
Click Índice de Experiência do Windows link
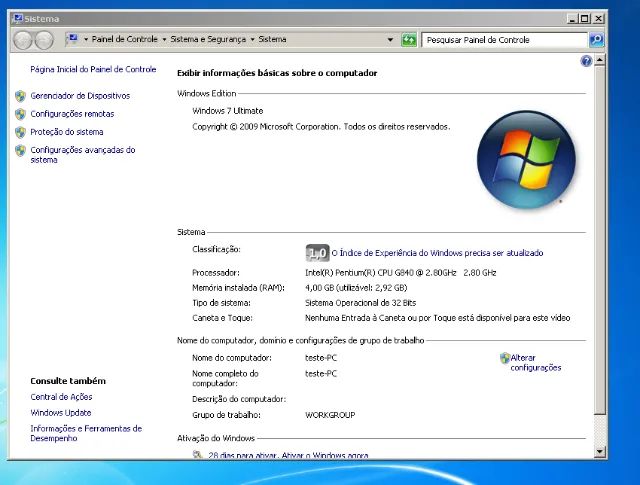[437, 253]
